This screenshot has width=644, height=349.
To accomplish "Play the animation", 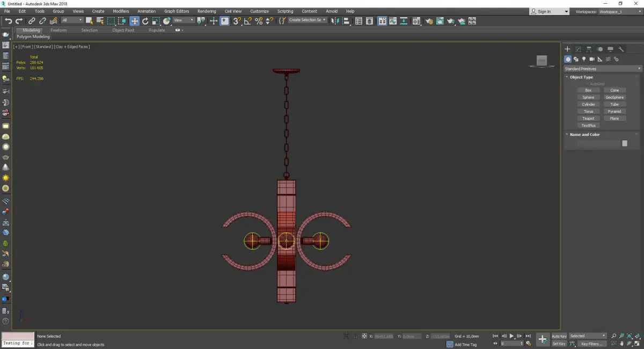I will coord(512,336).
